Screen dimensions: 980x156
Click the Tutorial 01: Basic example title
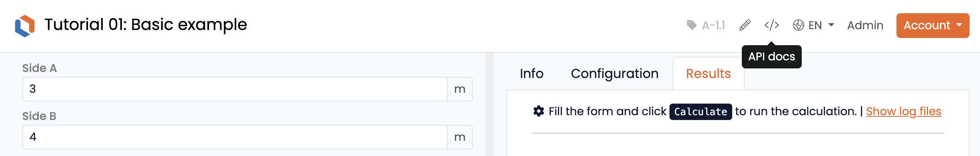[x=146, y=25]
